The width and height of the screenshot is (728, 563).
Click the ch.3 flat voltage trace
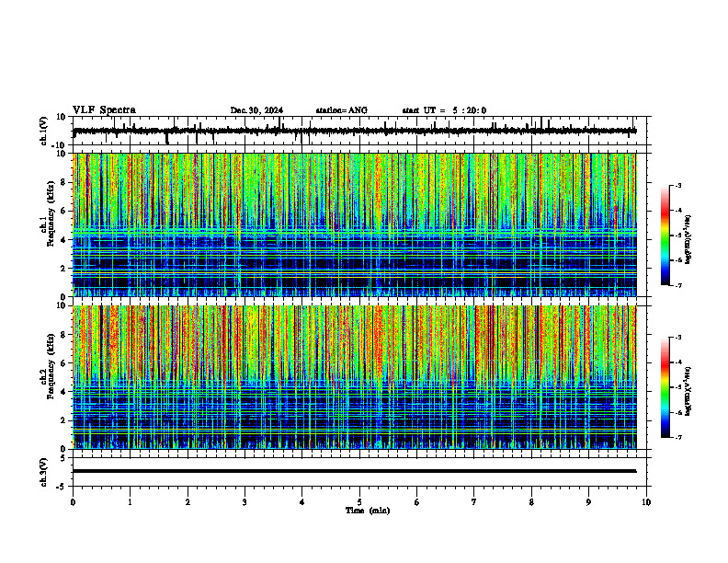pyautogui.click(x=354, y=471)
